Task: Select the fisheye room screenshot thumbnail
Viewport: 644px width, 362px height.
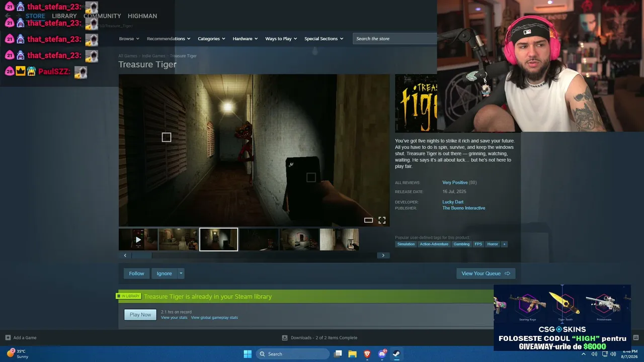Action: click(x=299, y=239)
